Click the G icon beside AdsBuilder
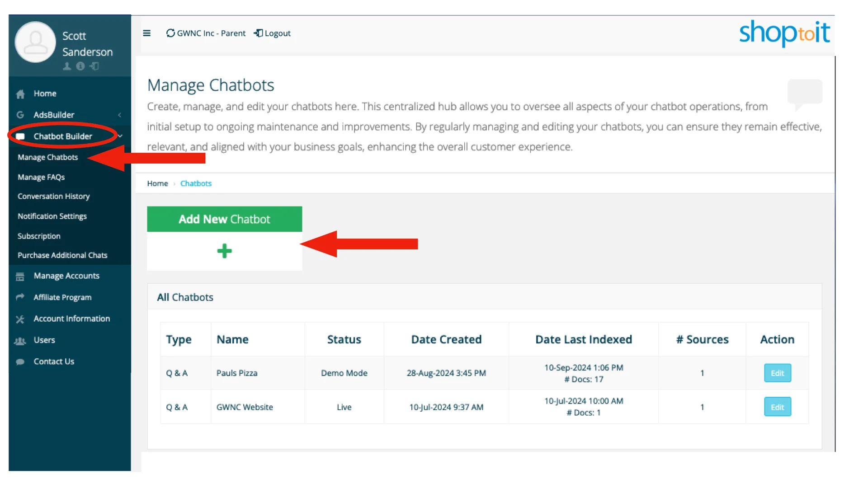Image resolution: width=868 pixels, height=488 pixels. point(20,115)
